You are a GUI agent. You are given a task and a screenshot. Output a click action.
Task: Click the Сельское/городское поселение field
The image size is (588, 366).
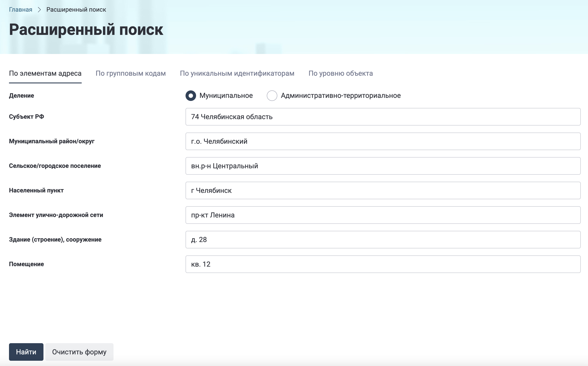[383, 166]
